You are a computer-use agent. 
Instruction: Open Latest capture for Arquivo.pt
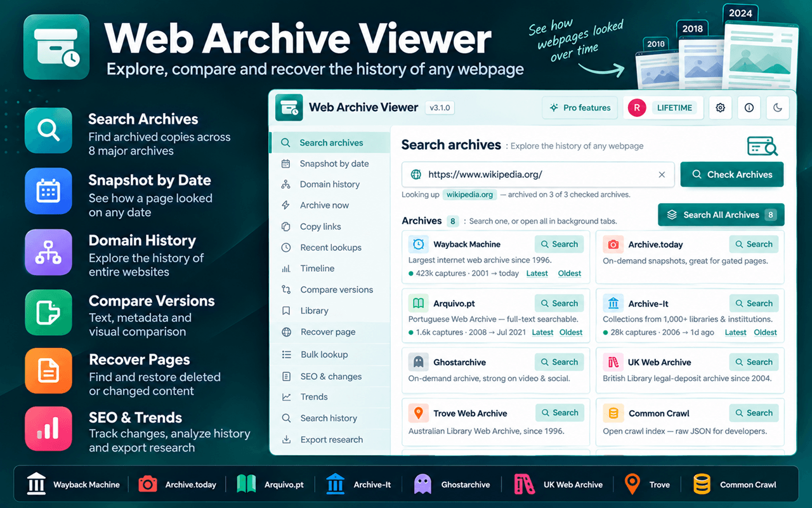click(x=542, y=332)
